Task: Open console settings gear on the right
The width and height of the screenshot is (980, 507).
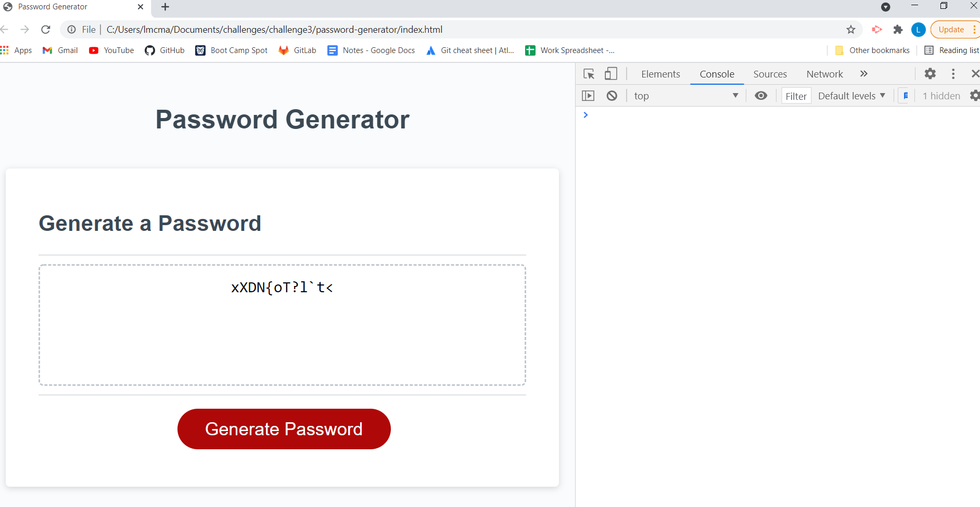Action: click(975, 96)
